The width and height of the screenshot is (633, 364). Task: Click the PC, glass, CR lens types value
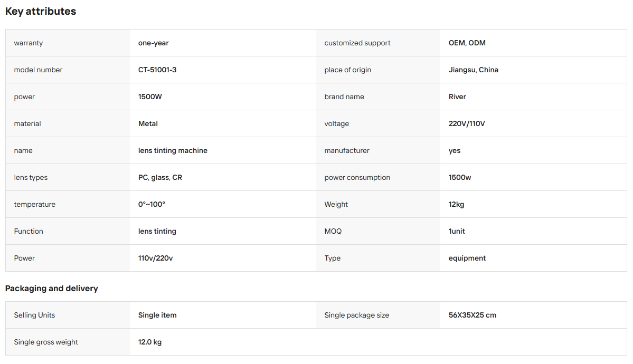coord(160,178)
